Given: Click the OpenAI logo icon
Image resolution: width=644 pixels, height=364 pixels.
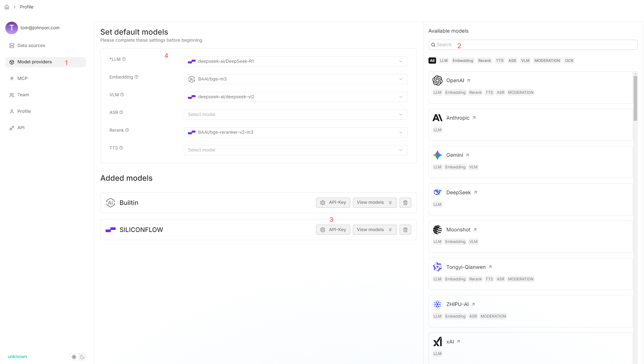Looking at the screenshot, I should click(437, 81).
